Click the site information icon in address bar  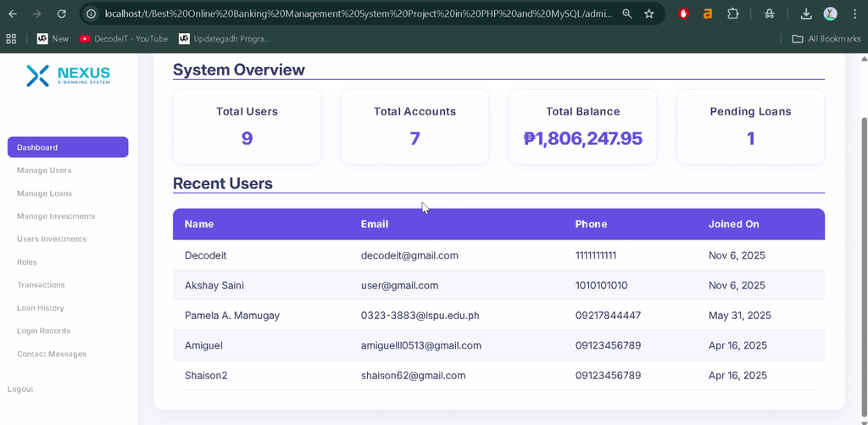(x=92, y=14)
